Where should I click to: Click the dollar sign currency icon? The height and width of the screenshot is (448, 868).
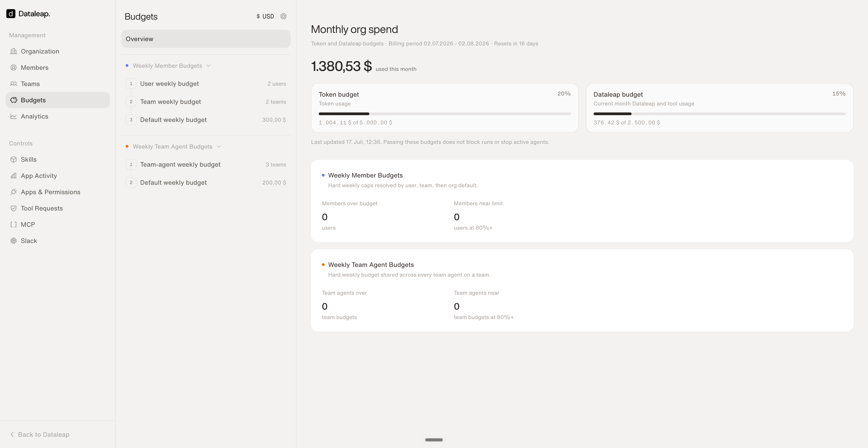point(258,16)
